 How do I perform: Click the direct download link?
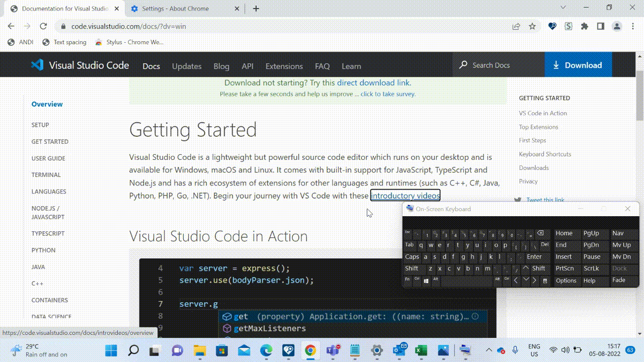(374, 82)
